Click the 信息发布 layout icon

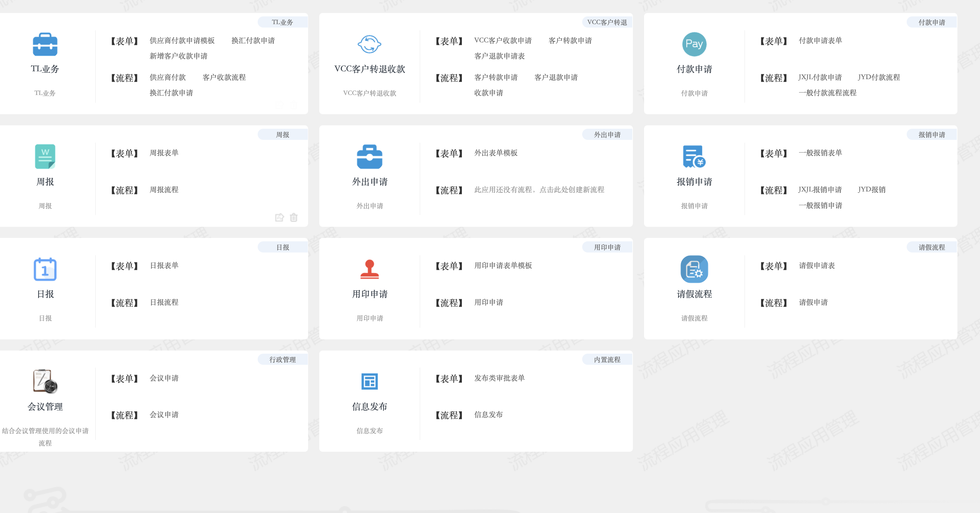[369, 381]
